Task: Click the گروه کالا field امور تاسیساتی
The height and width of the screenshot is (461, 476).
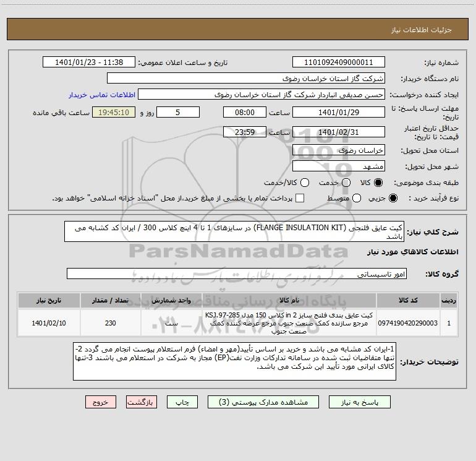Action: click(x=237, y=274)
